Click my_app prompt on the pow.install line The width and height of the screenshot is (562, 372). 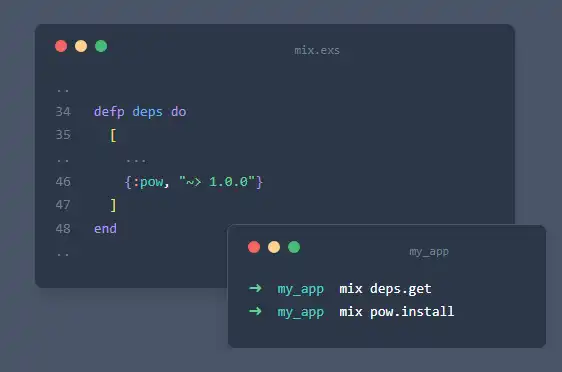tap(301, 312)
